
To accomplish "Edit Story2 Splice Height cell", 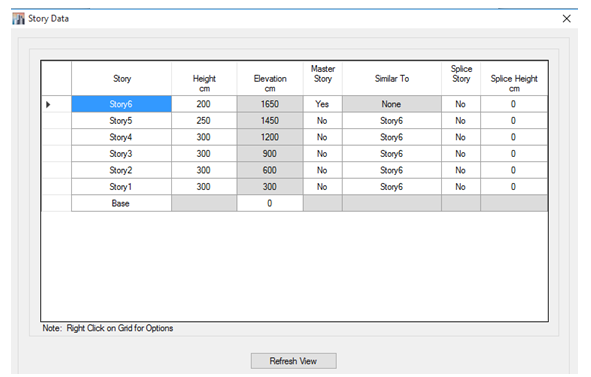I will 514,170.
